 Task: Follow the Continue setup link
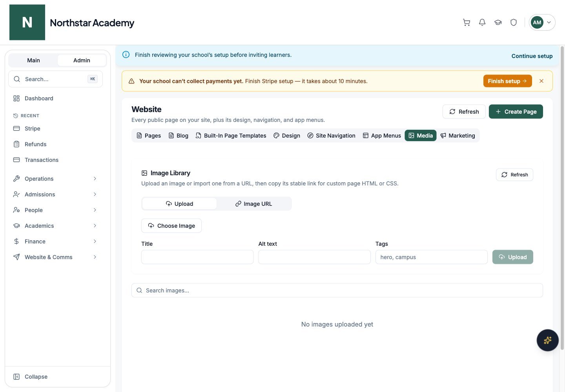pyautogui.click(x=532, y=56)
